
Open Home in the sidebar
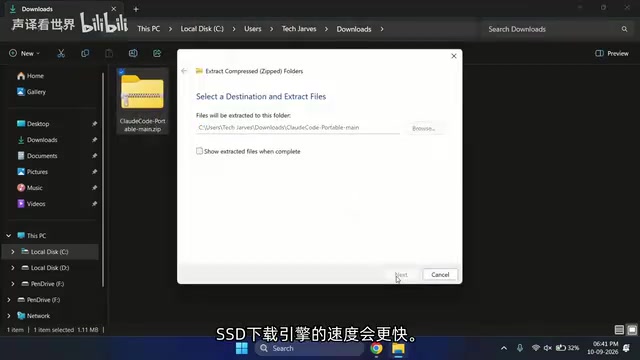point(31,76)
